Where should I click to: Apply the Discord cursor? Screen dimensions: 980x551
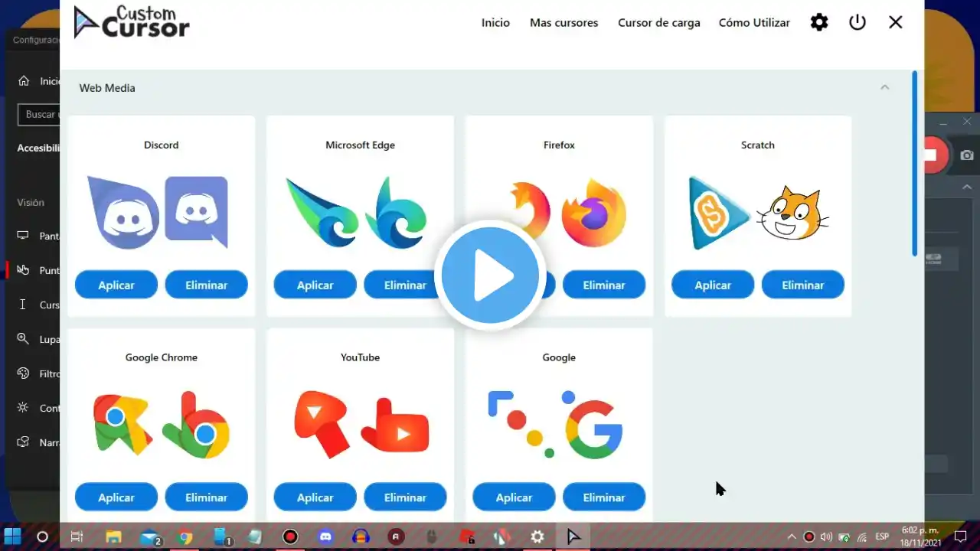[x=116, y=285]
